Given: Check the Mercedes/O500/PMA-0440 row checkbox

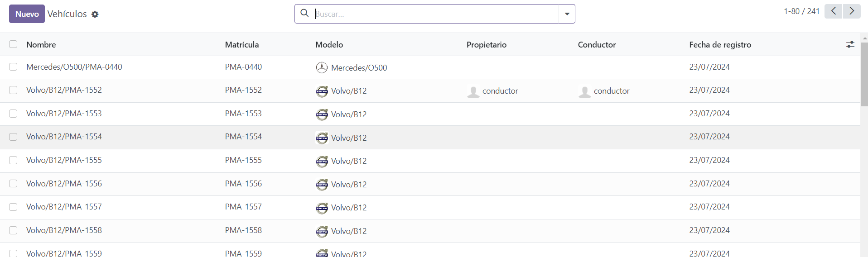Looking at the screenshot, I should (x=13, y=67).
